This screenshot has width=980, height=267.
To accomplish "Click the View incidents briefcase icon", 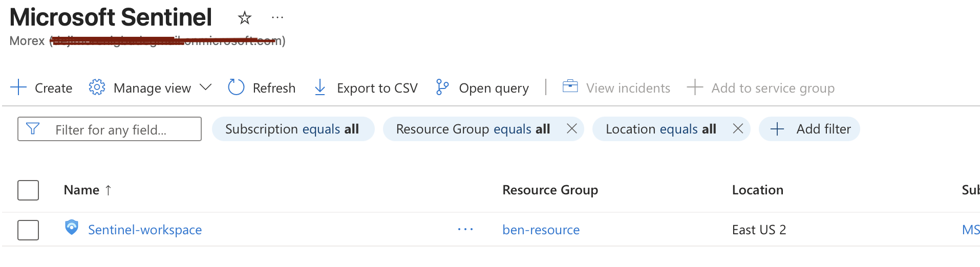I will (570, 86).
